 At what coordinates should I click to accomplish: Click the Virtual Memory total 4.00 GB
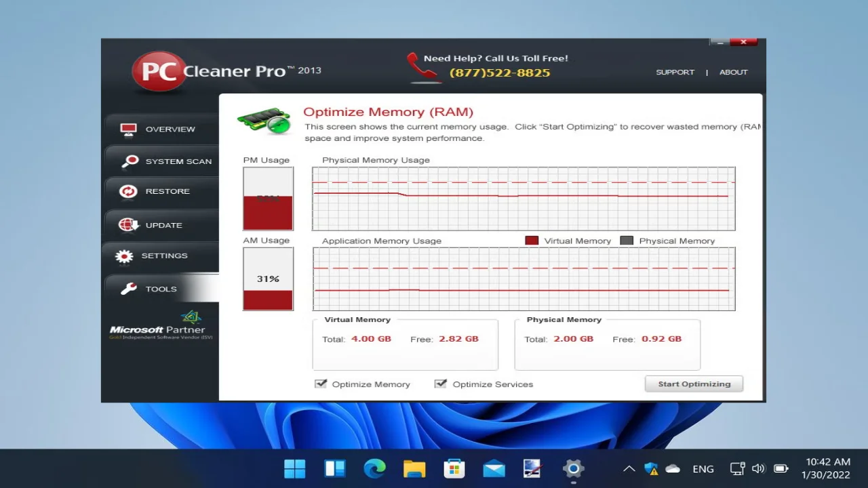pos(371,339)
